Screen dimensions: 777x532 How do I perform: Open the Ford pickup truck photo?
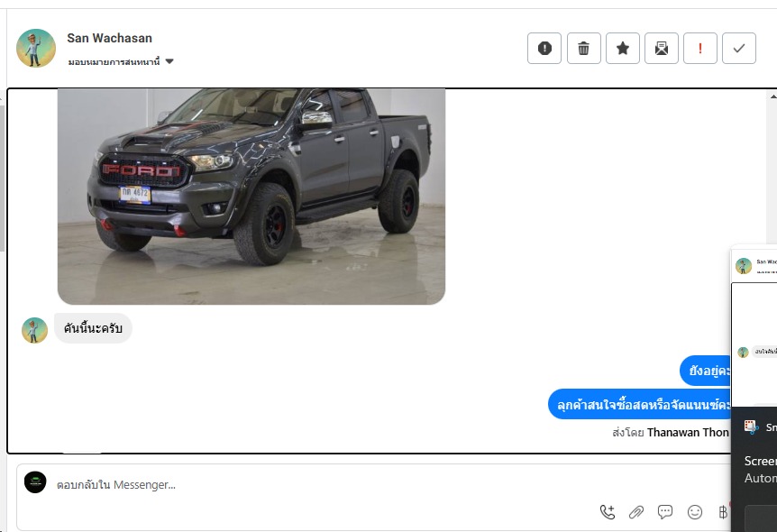251,197
